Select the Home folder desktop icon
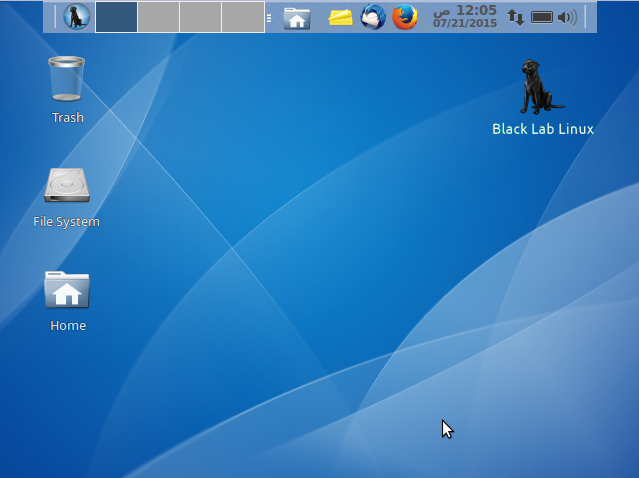This screenshot has width=639, height=478. [67, 290]
